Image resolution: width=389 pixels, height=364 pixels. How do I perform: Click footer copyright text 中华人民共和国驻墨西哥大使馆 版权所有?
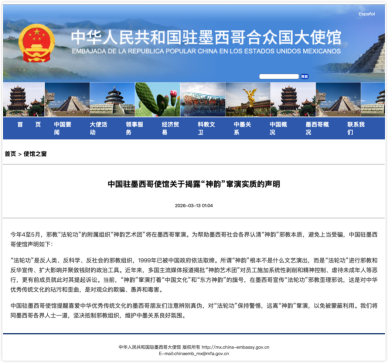[159, 347]
